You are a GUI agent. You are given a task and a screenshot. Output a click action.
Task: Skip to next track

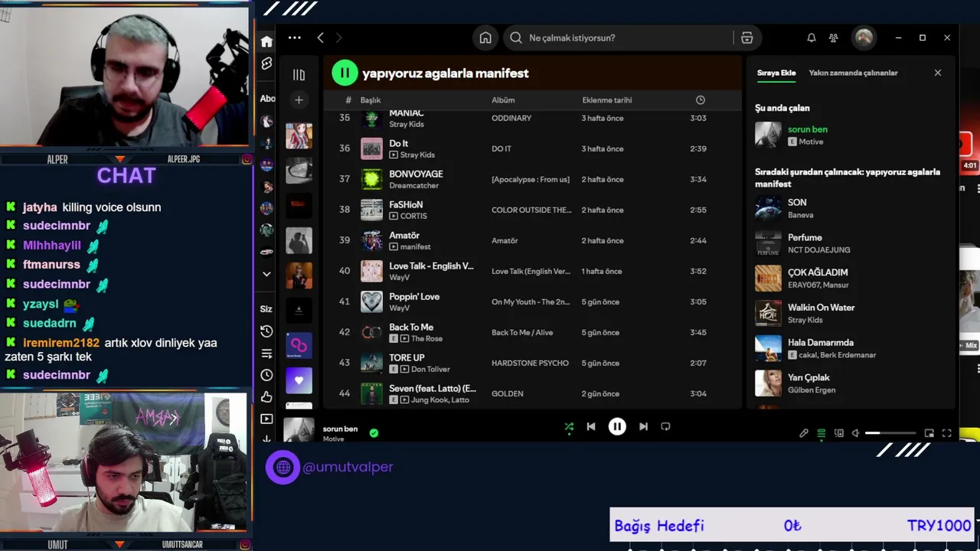(643, 427)
